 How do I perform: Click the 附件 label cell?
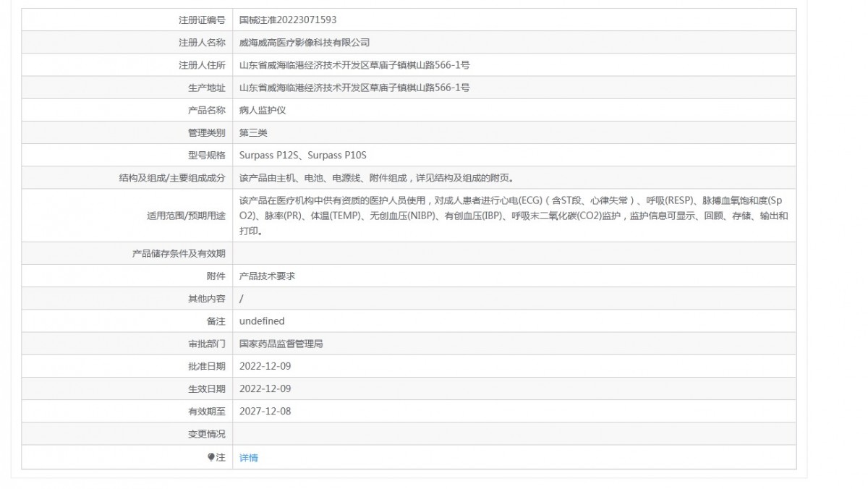(127, 276)
